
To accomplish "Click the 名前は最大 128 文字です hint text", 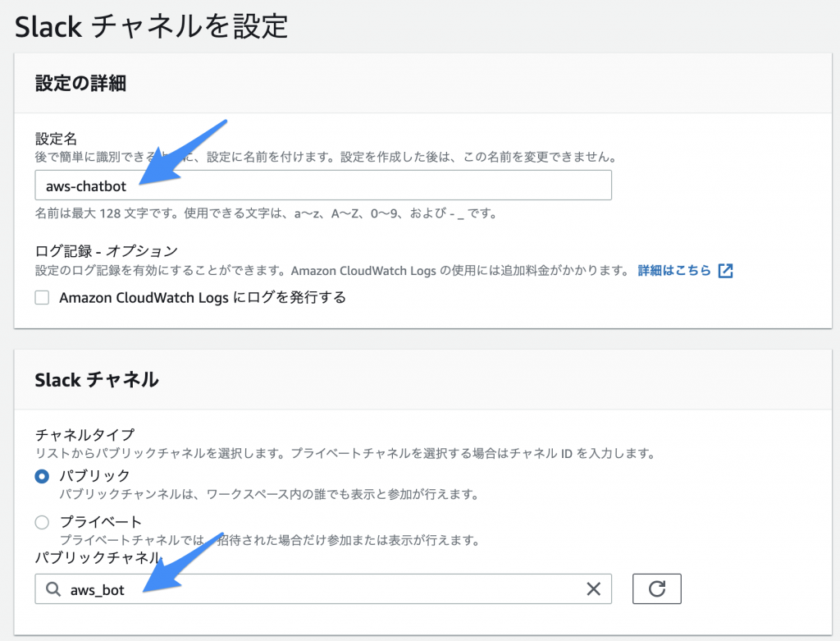I will coord(266,213).
